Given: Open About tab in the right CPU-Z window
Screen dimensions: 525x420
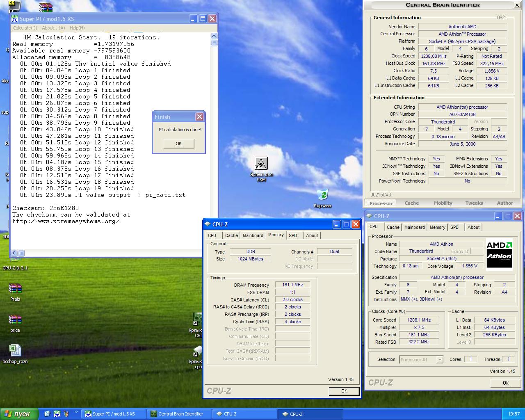Looking at the screenshot, I should point(474,227).
